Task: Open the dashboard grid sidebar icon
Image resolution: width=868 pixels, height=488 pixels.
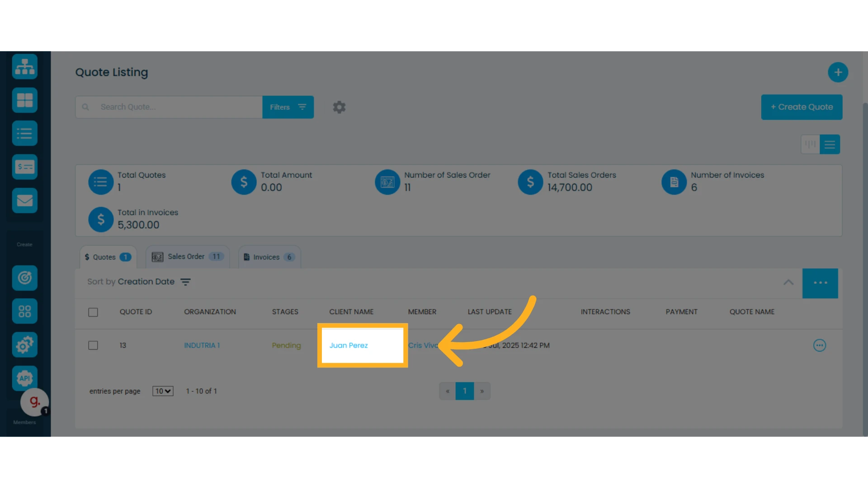Action: (x=25, y=100)
